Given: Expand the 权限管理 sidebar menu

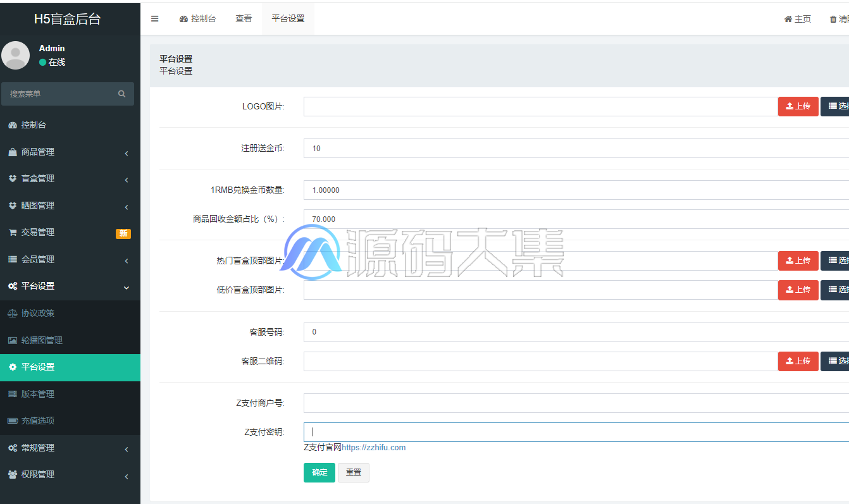Looking at the screenshot, I should [70, 474].
